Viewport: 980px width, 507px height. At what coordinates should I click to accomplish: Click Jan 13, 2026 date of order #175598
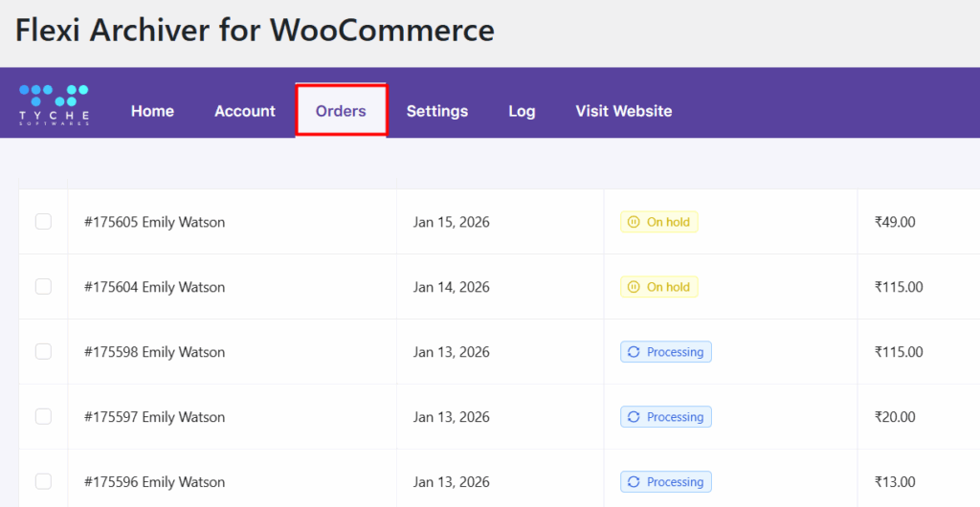[451, 352]
